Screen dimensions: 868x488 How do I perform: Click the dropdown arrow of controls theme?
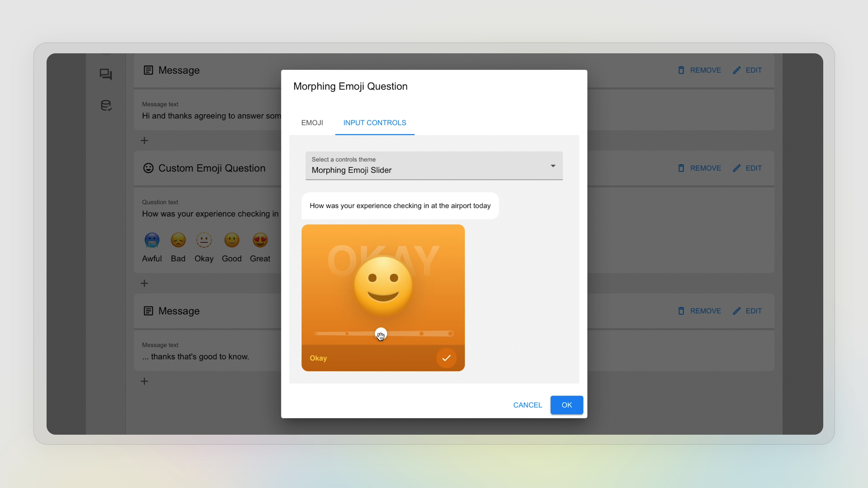[x=553, y=166]
